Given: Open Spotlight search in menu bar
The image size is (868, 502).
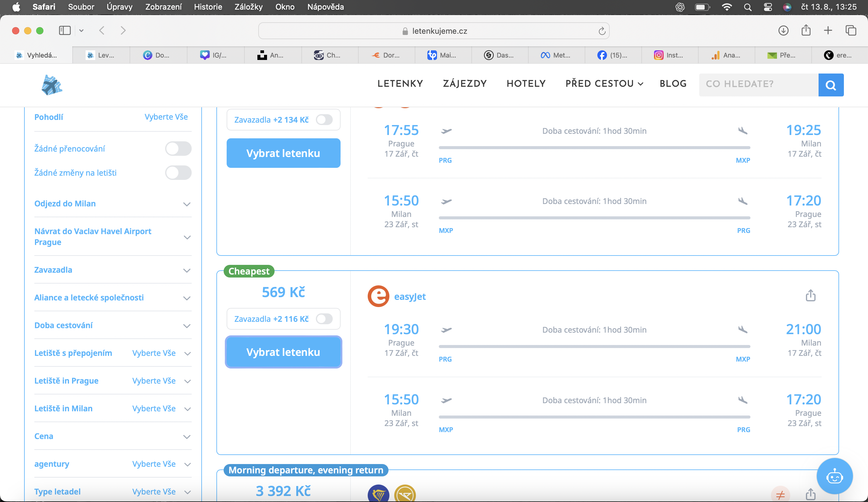Looking at the screenshot, I should tap(747, 7).
